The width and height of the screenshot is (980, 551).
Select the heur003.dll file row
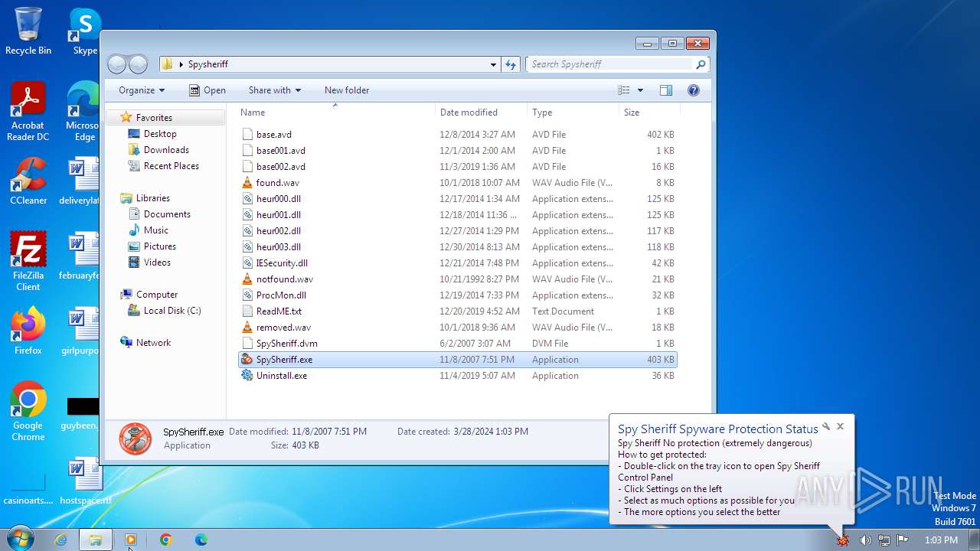pos(457,247)
